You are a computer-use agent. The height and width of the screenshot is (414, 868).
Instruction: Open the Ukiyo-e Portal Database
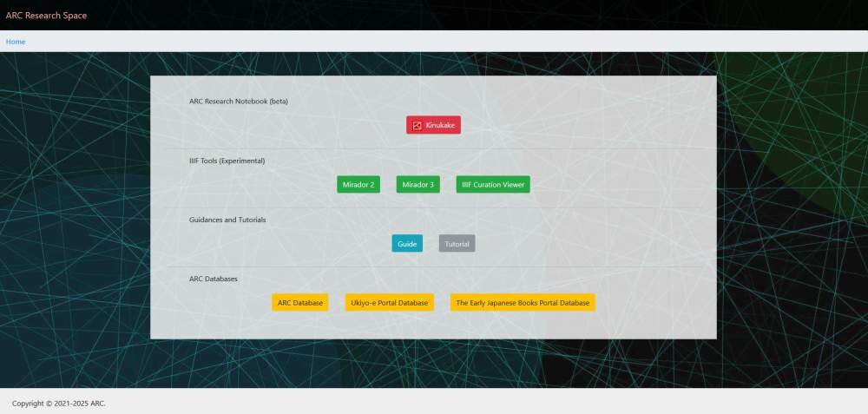coord(389,303)
